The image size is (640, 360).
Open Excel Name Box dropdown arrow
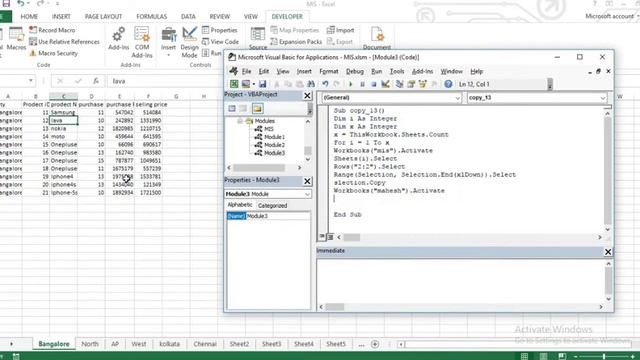click(31, 81)
